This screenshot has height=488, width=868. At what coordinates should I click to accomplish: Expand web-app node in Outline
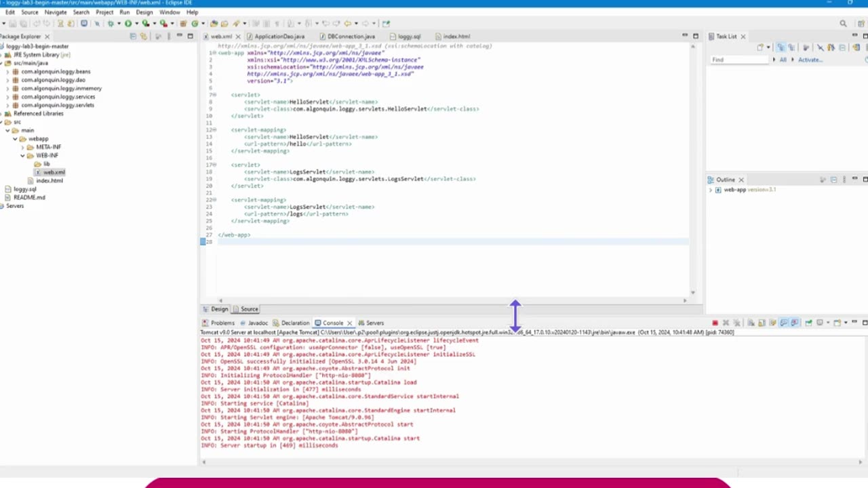711,190
